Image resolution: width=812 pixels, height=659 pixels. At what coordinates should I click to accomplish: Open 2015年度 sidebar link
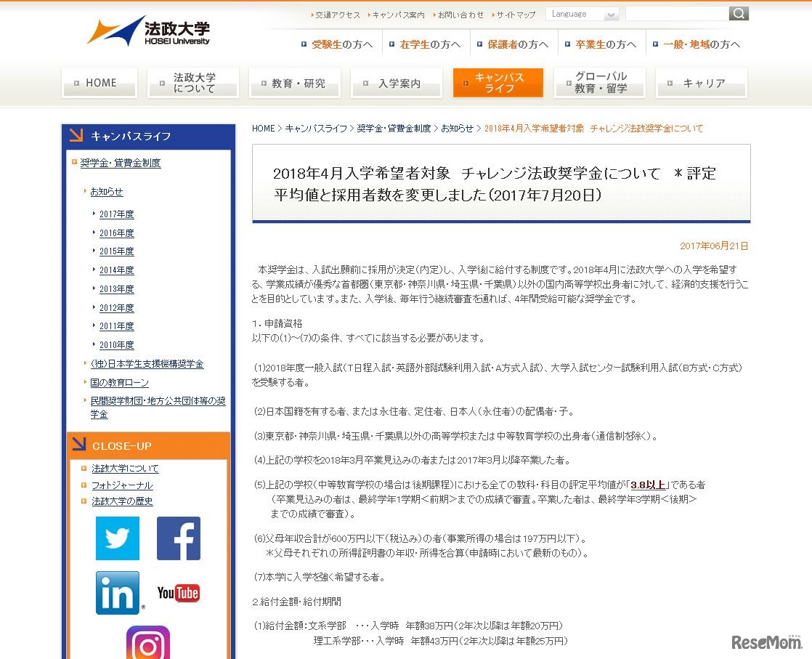coord(116,251)
